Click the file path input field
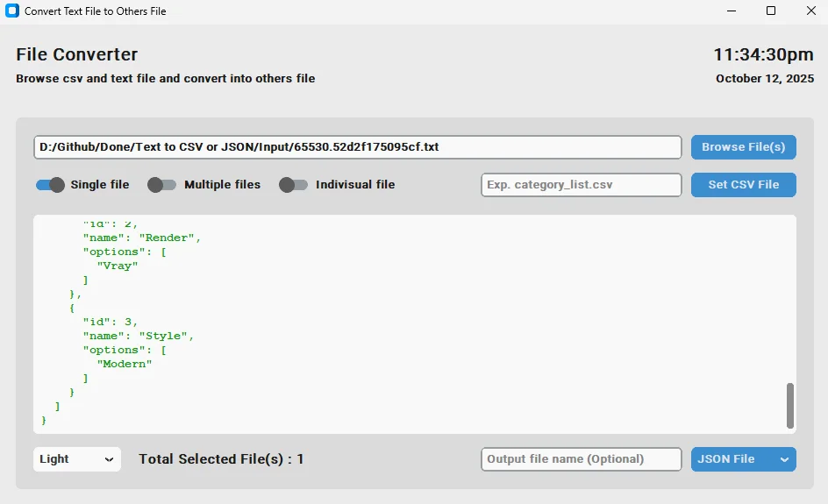Viewport: 828px width, 504px height. pos(358,147)
